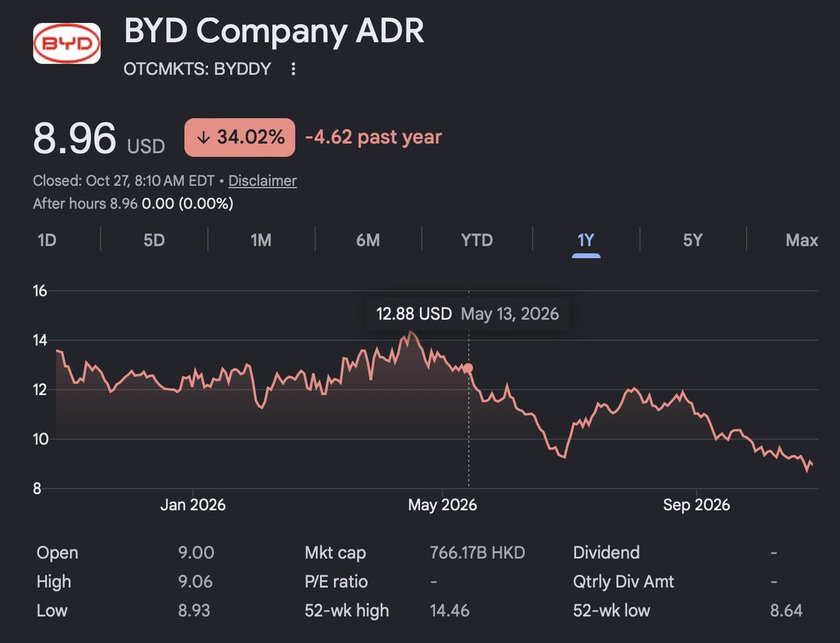Open the three-dot options menu beside BYDDY
The height and width of the screenshot is (643, 840).
[293, 69]
